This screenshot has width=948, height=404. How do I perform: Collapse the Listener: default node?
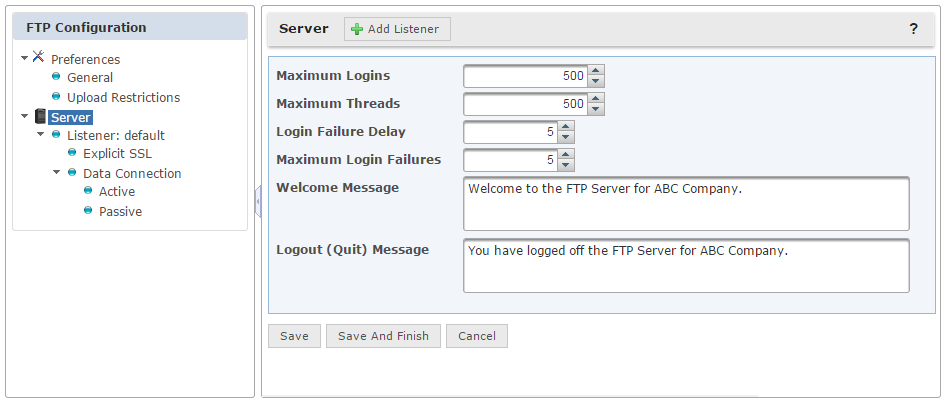[41, 134]
